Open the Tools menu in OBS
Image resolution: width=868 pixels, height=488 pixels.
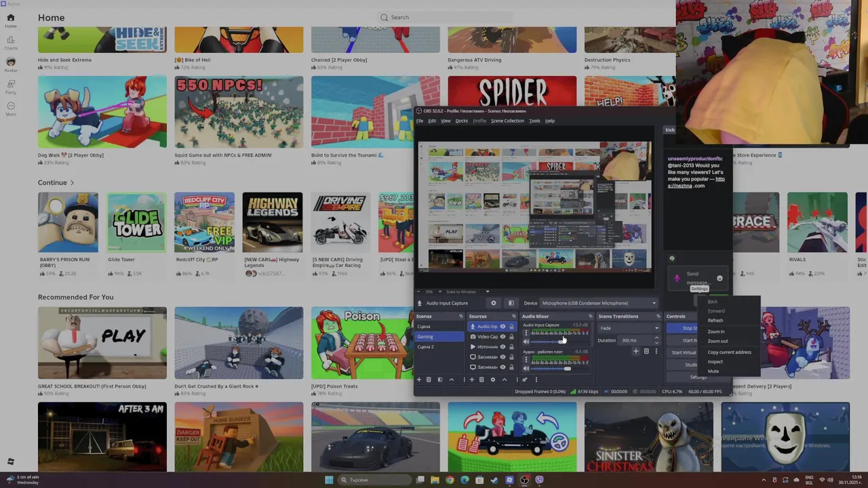(534, 121)
